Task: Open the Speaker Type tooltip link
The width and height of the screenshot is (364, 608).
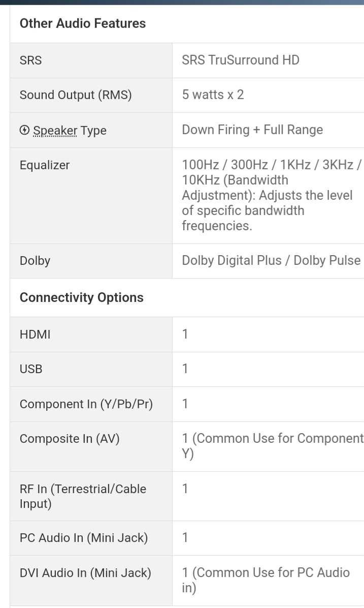Action: pos(55,131)
